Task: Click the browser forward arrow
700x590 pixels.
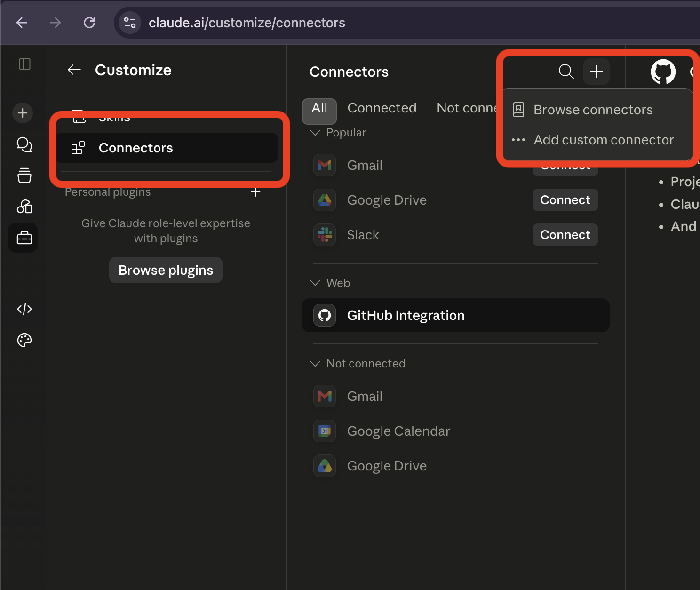Action: point(56,23)
